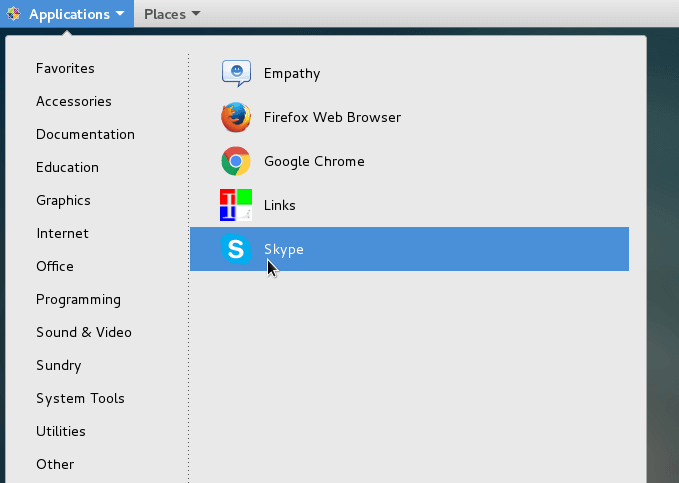Click the Utilities category

click(x=61, y=431)
